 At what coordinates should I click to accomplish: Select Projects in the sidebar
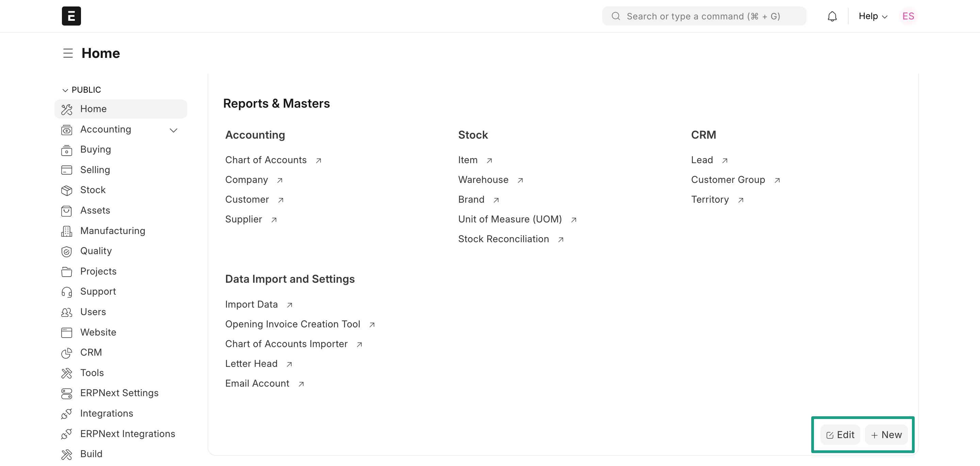[98, 271]
